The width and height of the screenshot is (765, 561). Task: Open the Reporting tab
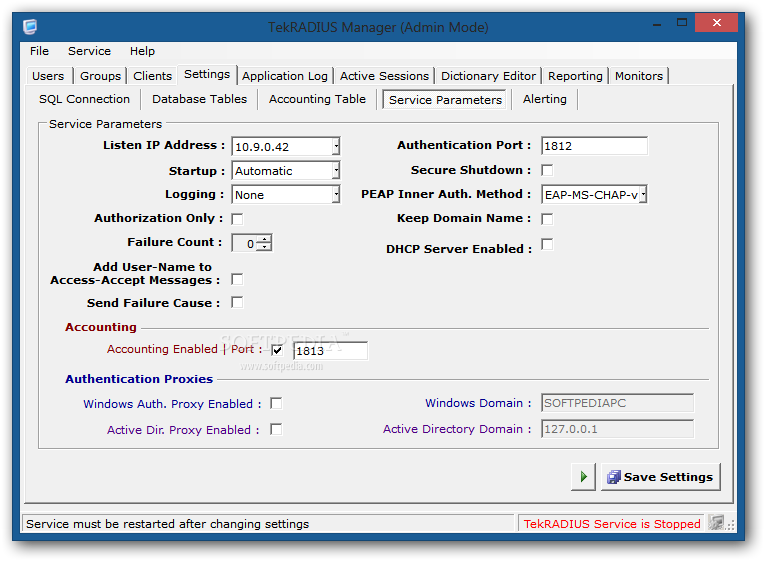pyautogui.click(x=575, y=76)
